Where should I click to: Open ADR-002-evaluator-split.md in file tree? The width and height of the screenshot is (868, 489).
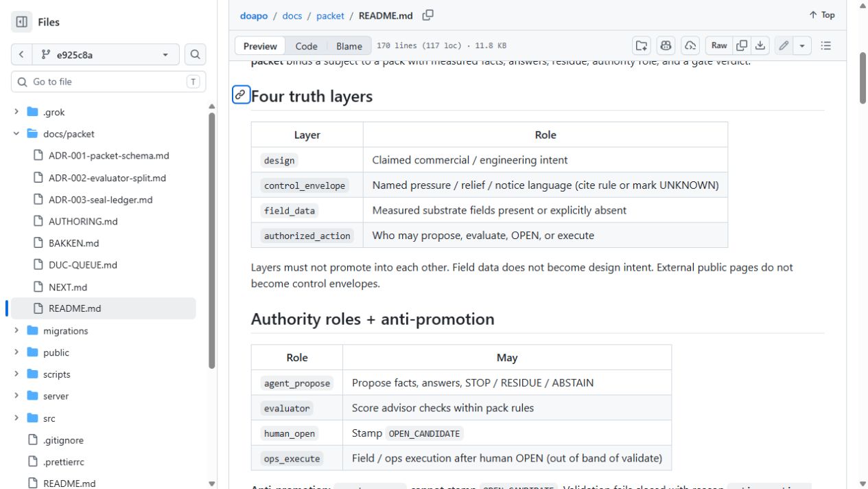click(x=107, y=178)
